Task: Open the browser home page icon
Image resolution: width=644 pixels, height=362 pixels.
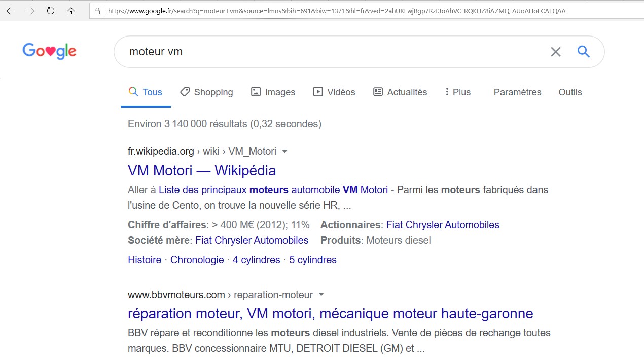Action: (71, 11)
